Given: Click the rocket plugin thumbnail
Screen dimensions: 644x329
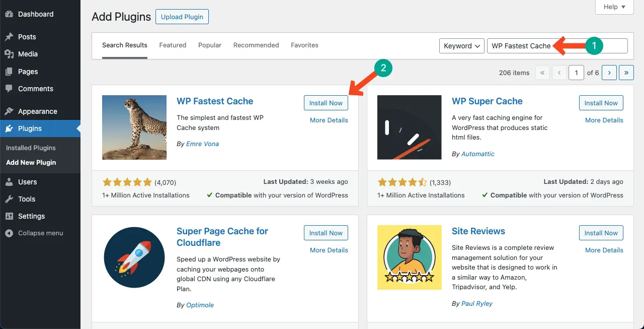Looking at the screenshot, I should tap(134, 257).
